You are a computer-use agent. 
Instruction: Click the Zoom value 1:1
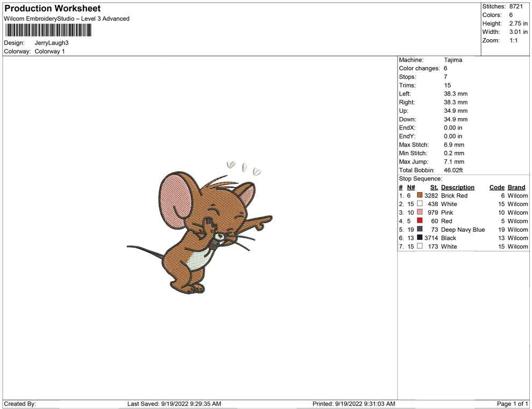click(513, 40)
